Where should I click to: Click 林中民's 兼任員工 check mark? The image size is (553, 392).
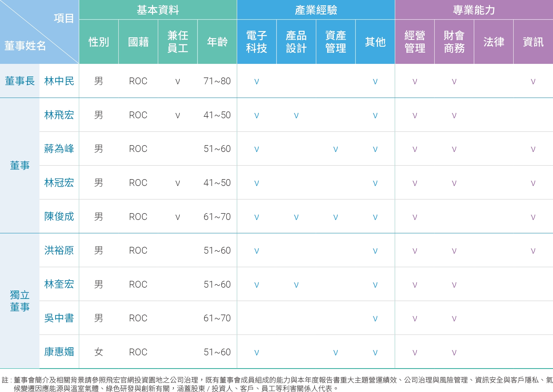tap(178, 82)
